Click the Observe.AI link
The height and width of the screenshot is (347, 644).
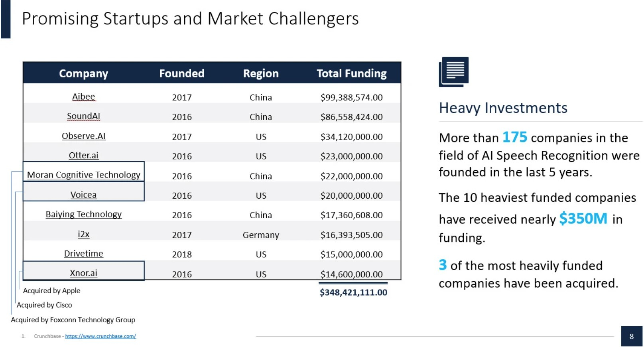point(84,136)
